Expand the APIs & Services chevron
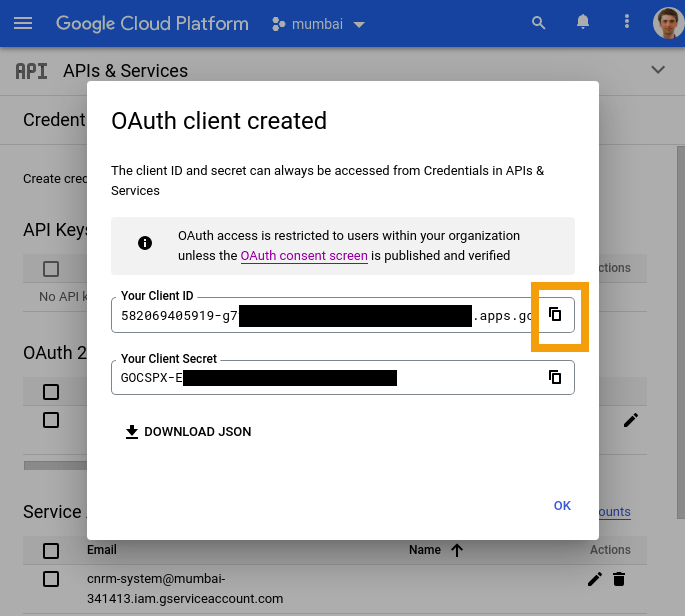This screenshot has height=616, width=685. coord(658,69)
